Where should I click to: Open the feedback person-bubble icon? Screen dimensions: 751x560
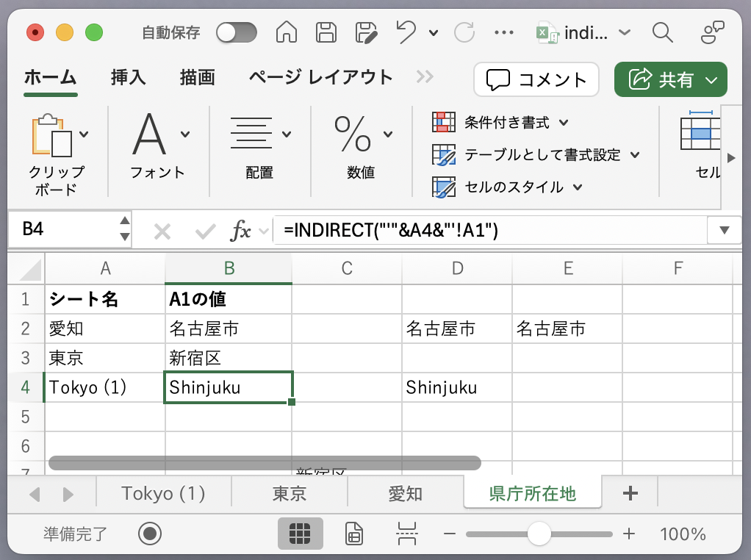coord(712,32)
